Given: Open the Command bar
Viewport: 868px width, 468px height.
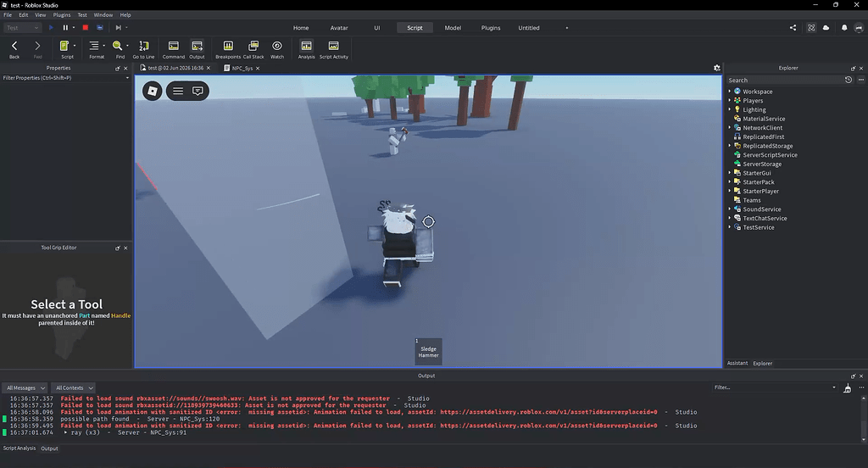Looking at the screenshot, I should pos(173,48).
